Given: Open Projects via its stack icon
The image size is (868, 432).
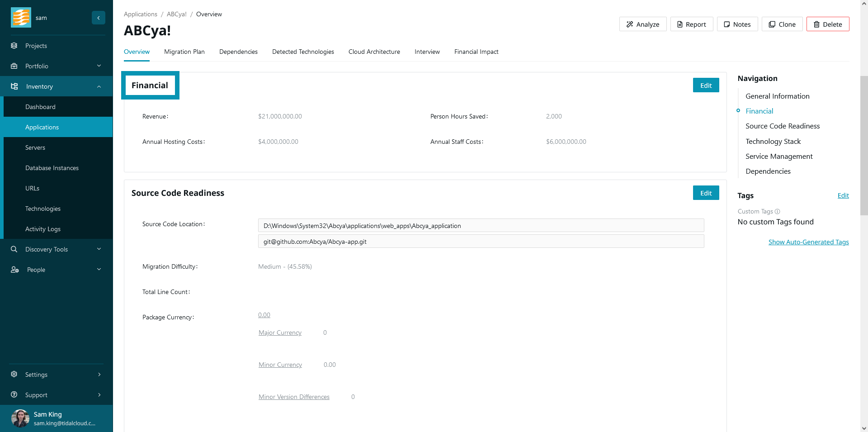Looking at the screenshot, I should pyautogui.click(x=14, y=46).
